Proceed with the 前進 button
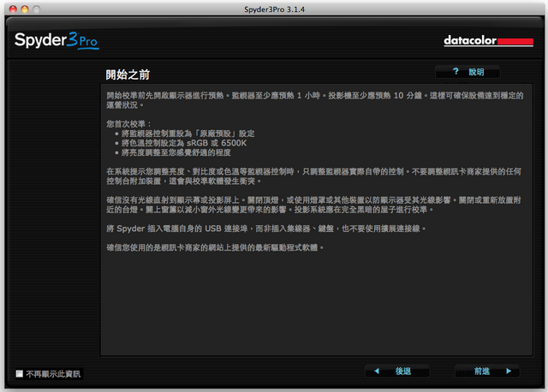 pos(487,371)
